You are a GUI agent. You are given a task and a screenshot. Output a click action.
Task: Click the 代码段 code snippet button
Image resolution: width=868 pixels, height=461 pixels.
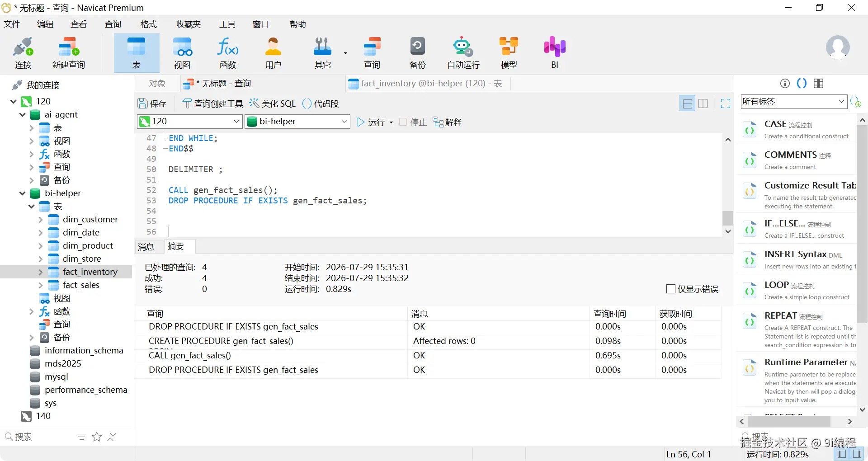pos(321,103)
